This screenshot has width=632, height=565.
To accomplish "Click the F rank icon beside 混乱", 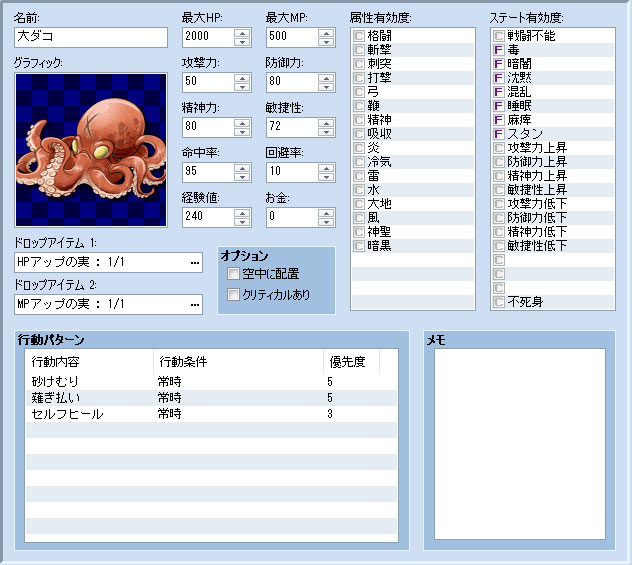I will pyautogui.click(x=499, y=91).
